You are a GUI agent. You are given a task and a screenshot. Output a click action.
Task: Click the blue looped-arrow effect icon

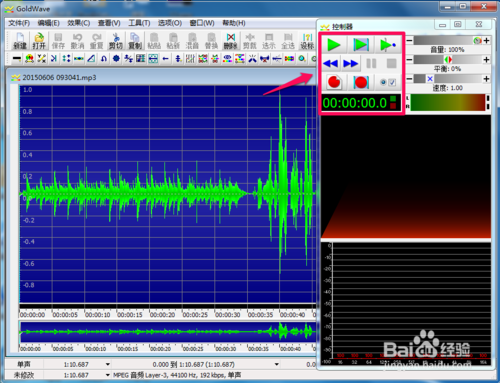click(x=104, y=59)
